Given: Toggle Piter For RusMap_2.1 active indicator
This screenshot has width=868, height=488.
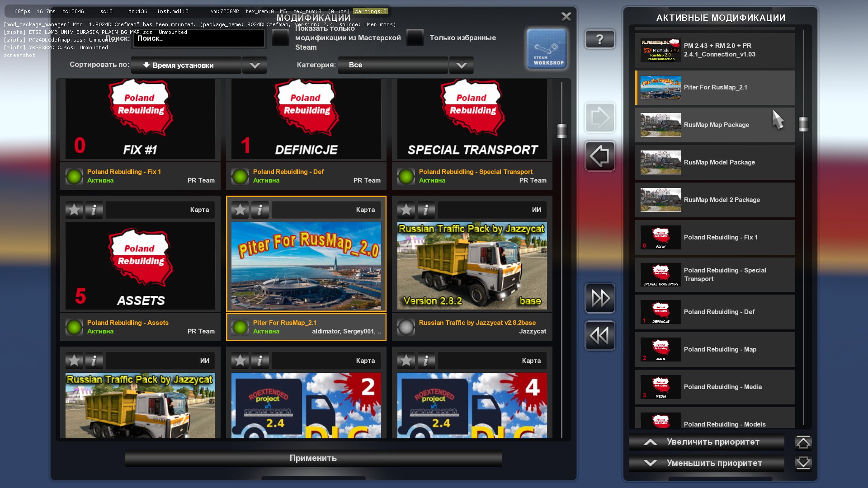Looking at the screenshot, I should pos(240,327).
